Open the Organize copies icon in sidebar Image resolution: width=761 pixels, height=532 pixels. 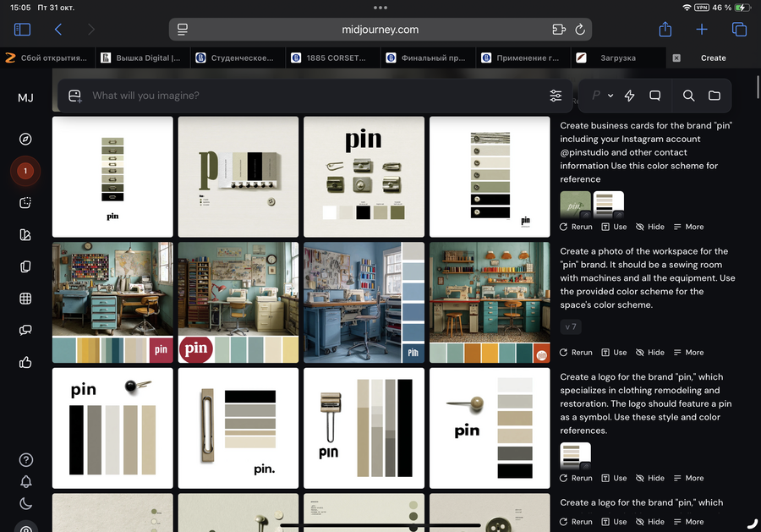click(x=25, y=266)
